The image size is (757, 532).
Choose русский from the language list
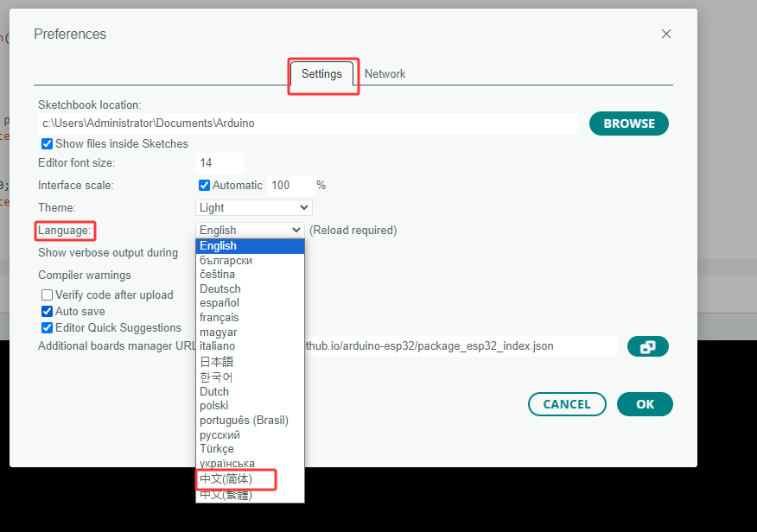click(220, 434)
